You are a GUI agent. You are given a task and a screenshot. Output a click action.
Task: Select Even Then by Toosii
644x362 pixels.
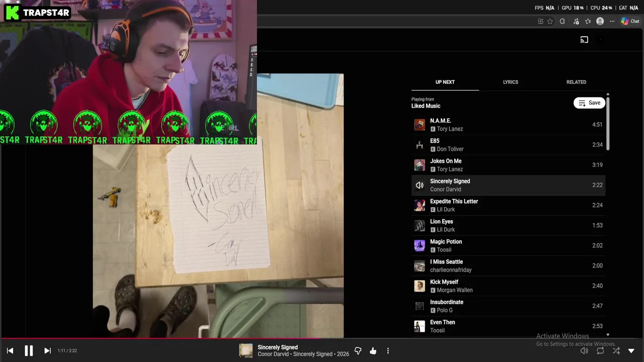[x=508, y=326]
